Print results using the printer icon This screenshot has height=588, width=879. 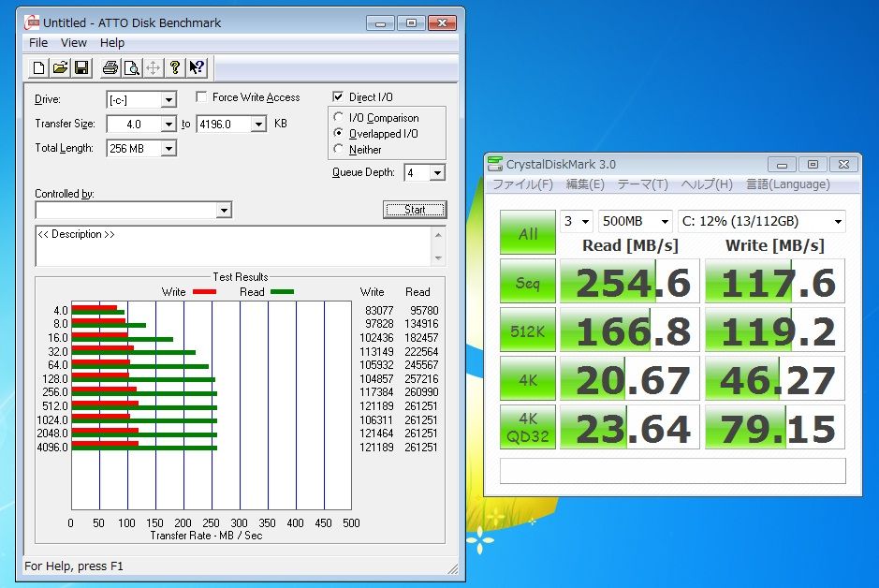pos(110,68)
